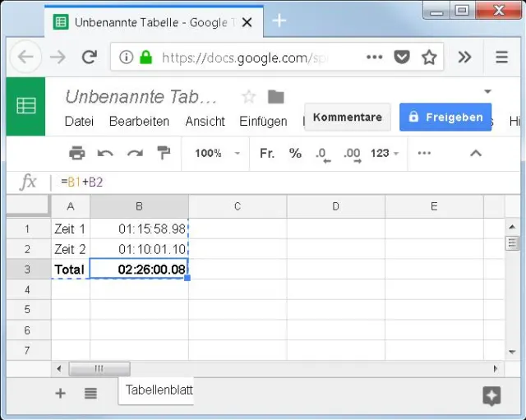Click the print icon in toolbar
Screen dimensions: 526x420
[76, 153]
